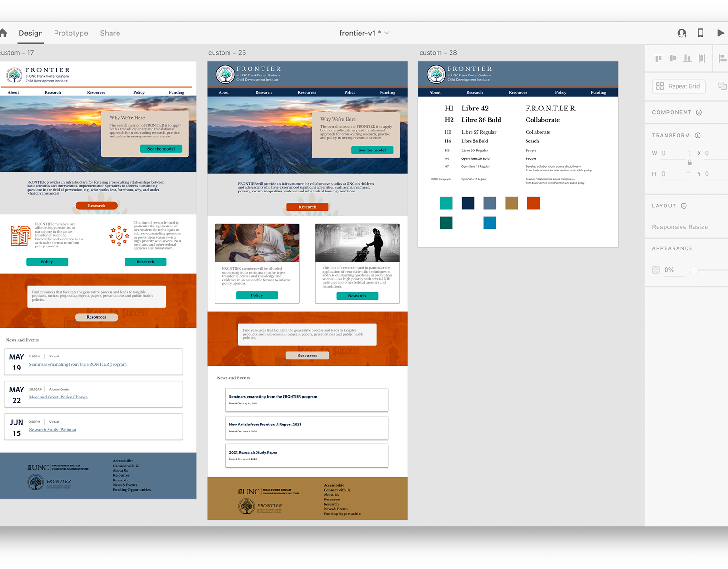This screenshot has height=569, width=728.
Task: Select the FRONTIER tree logo in custom – 25
Action: coord(225,74)
